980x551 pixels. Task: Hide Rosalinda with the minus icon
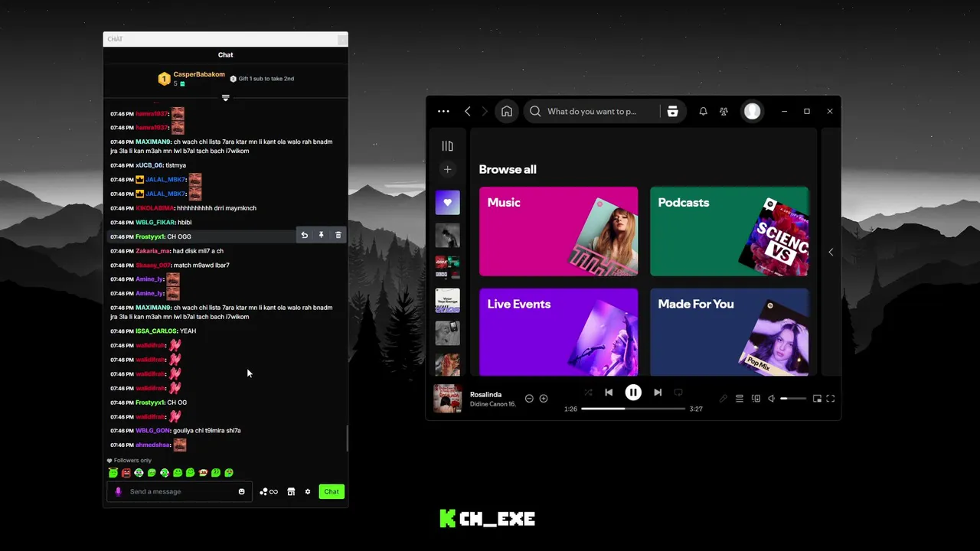click(529, 399)
